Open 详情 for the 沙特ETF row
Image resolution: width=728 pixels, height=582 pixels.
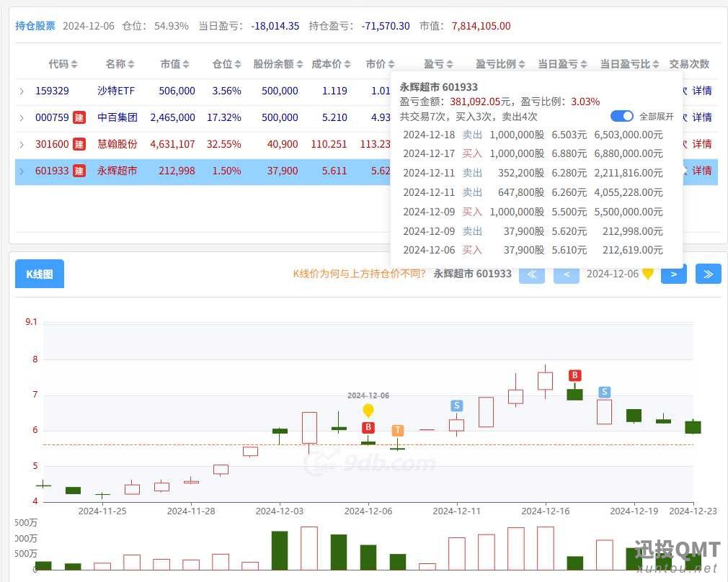tap(701, 91)
